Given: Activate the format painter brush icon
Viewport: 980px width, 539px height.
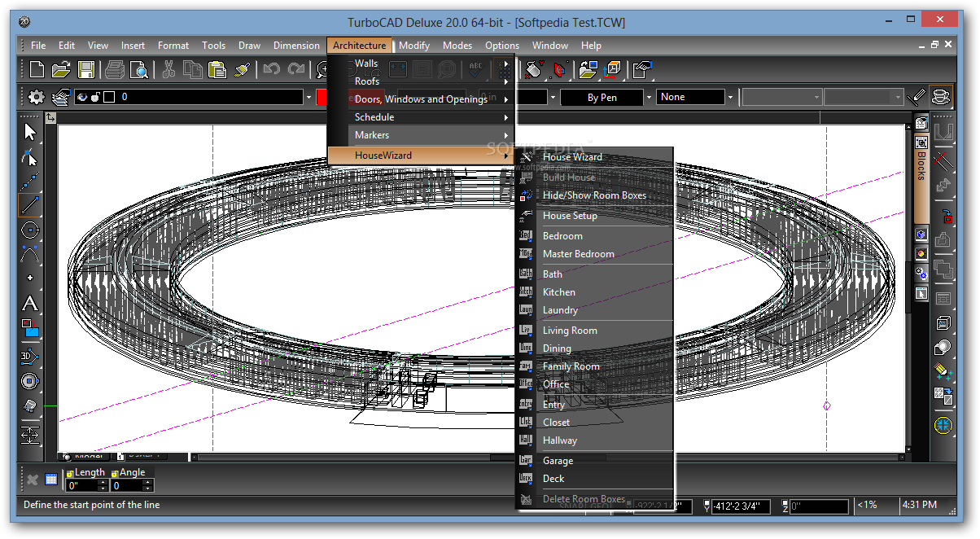Looking at the screenshot, I should [x=242, y=70].
